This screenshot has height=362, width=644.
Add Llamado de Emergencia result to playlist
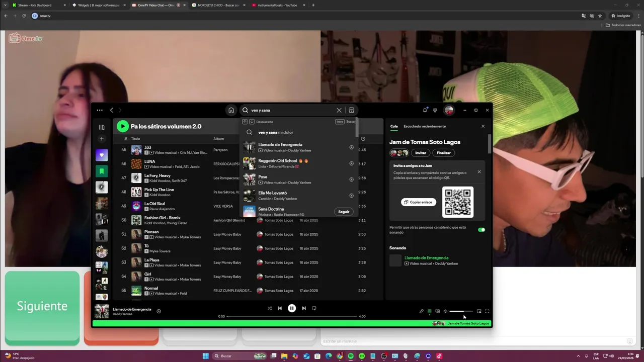click(351, 147)
